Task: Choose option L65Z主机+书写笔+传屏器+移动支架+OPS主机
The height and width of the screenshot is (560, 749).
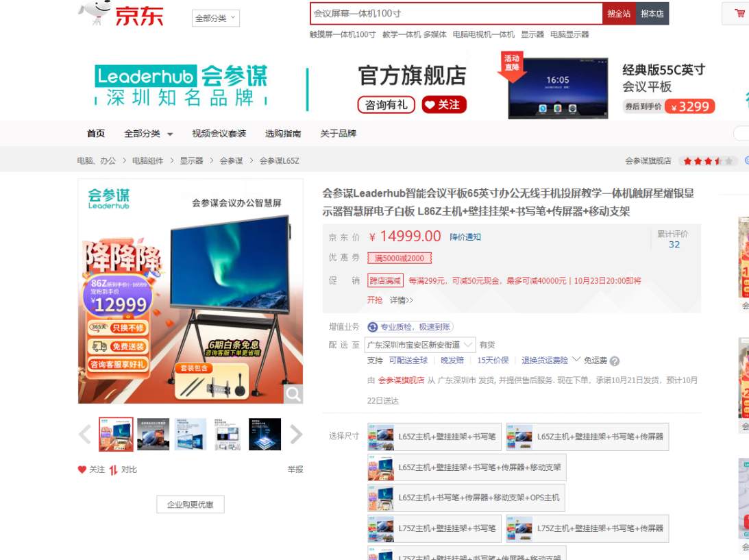Action: (x=466, y=498)
